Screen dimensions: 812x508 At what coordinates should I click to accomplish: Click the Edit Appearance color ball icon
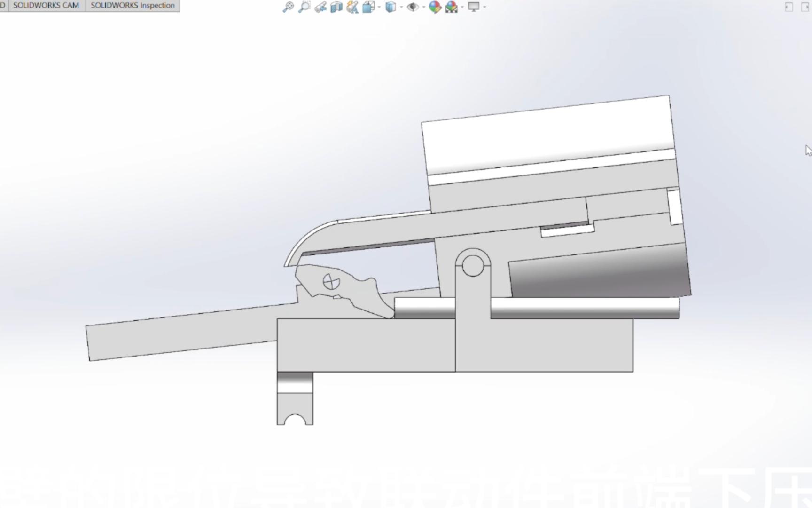435,7
